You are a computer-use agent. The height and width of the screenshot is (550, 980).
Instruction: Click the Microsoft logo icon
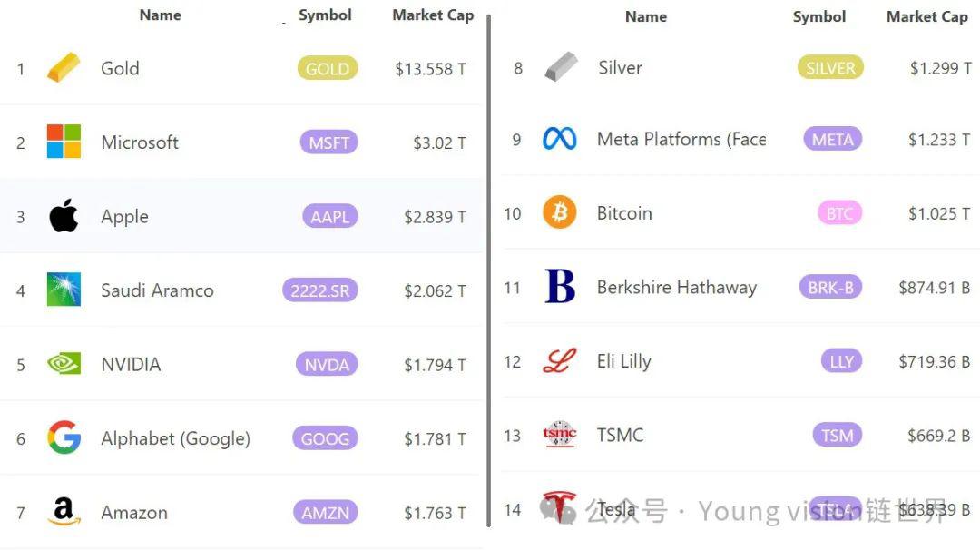pos(64,142)
